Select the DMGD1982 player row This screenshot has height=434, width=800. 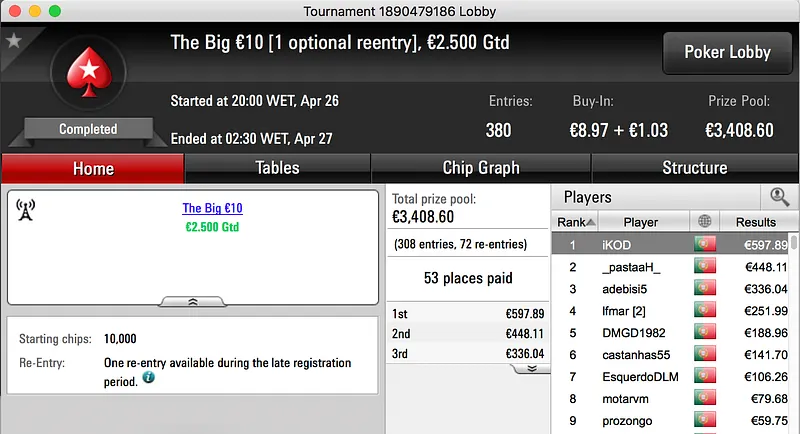[633, 333]
